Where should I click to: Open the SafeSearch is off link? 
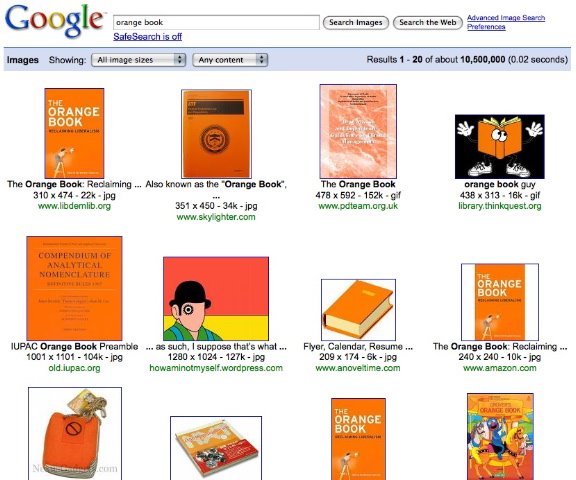(x=147, y=36)
